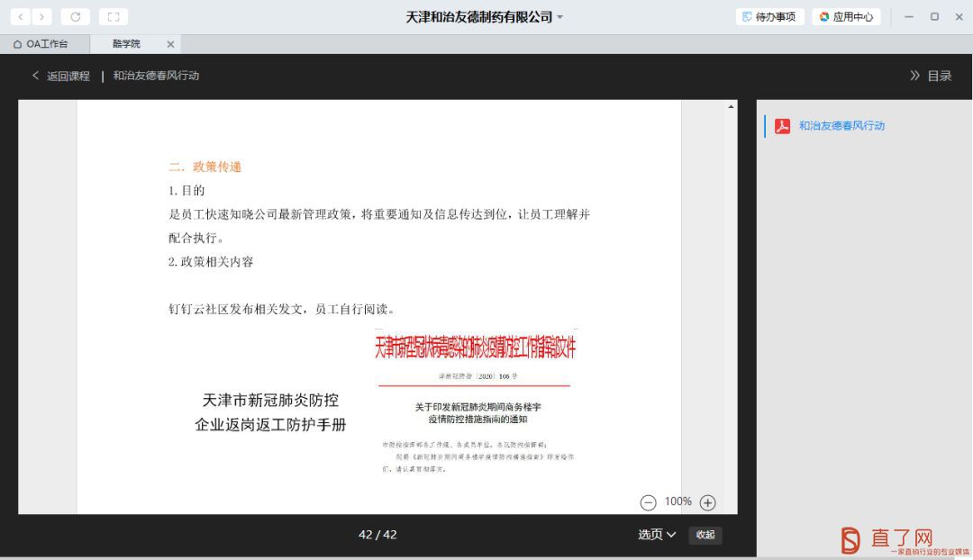Viewport: 973px width, 560px height.
Task: Open the PDF item 和治友德春风行动
Action: coord(841,126)
